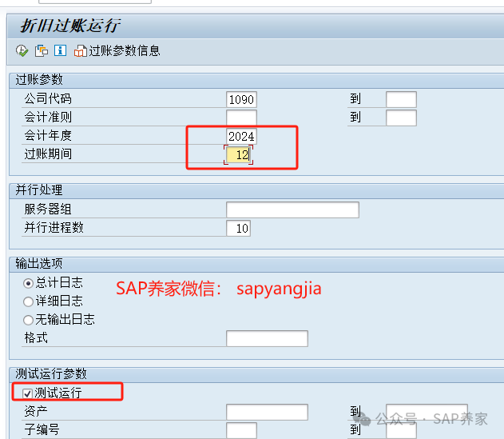Click the Get Variant icon
This screenshot has width=504, height=439.
(x=42, y=51)
